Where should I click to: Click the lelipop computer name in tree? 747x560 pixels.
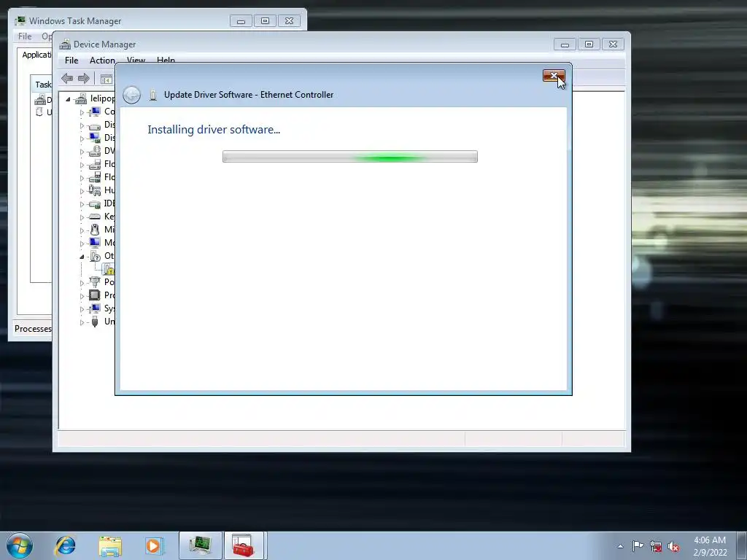click(x=102, y=98)
